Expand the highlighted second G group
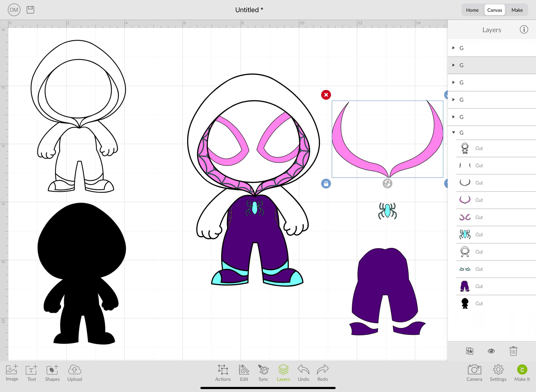The width and height of the screenshot is (536, 392). (x=453, y=65)
